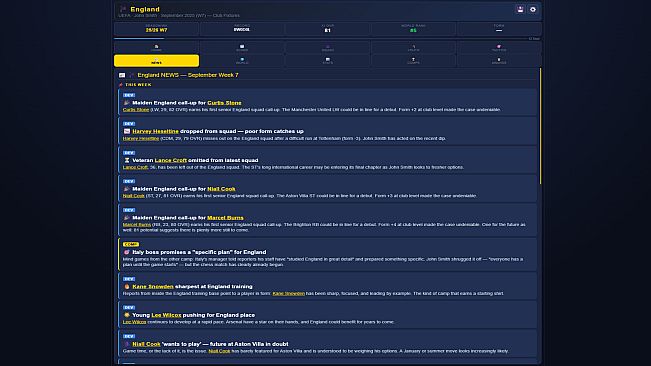
Task: Click the save game icon in header
Action: coord(520,9)
